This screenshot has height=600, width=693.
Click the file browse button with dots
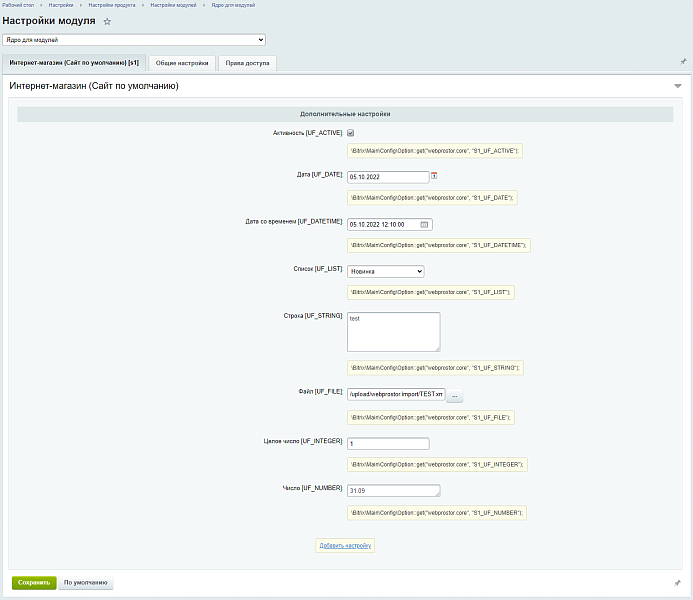tap(454, 395)
